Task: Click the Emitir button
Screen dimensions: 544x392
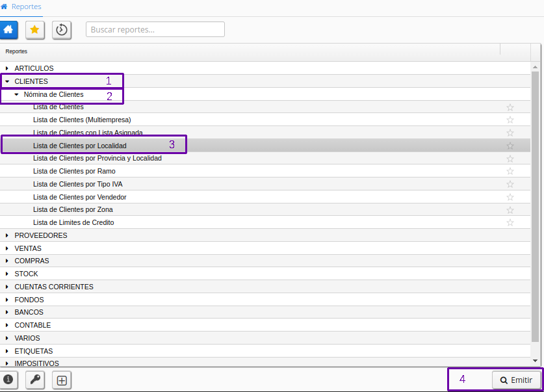Action: click(516, 380)
